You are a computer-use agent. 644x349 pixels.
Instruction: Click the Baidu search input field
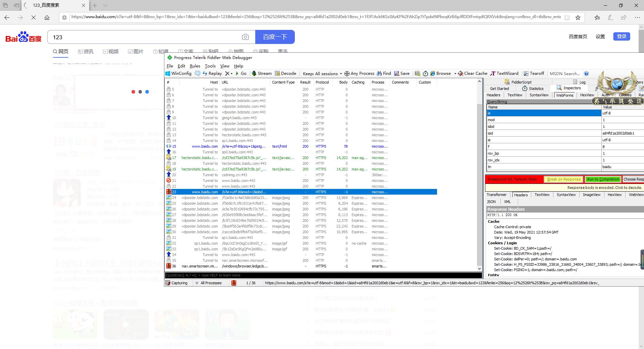pos(144,37)
